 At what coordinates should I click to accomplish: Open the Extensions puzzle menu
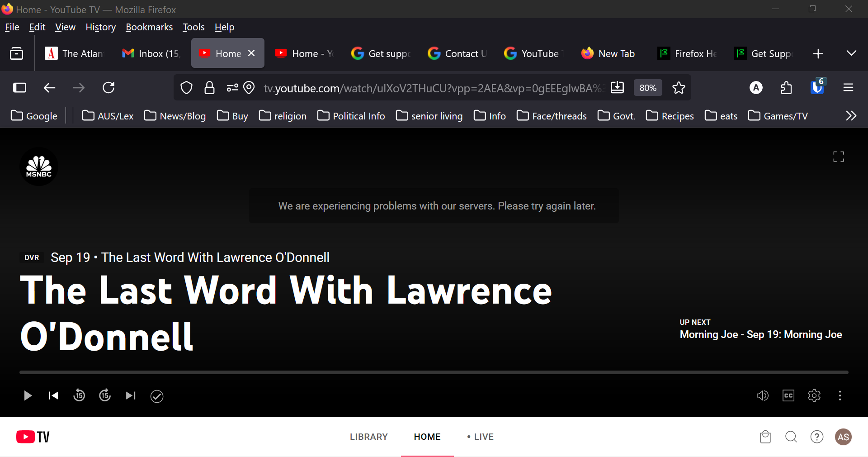[786, 88]
